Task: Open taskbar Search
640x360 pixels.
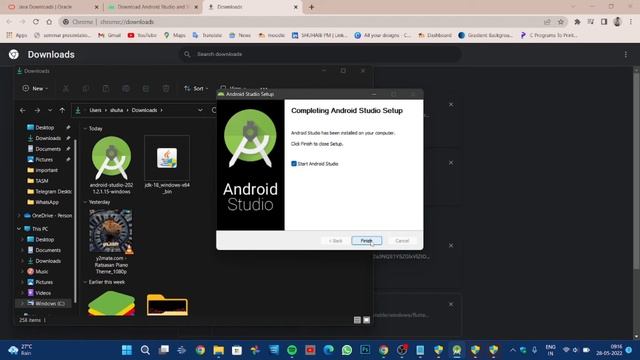Action: (x=145, y=350)
